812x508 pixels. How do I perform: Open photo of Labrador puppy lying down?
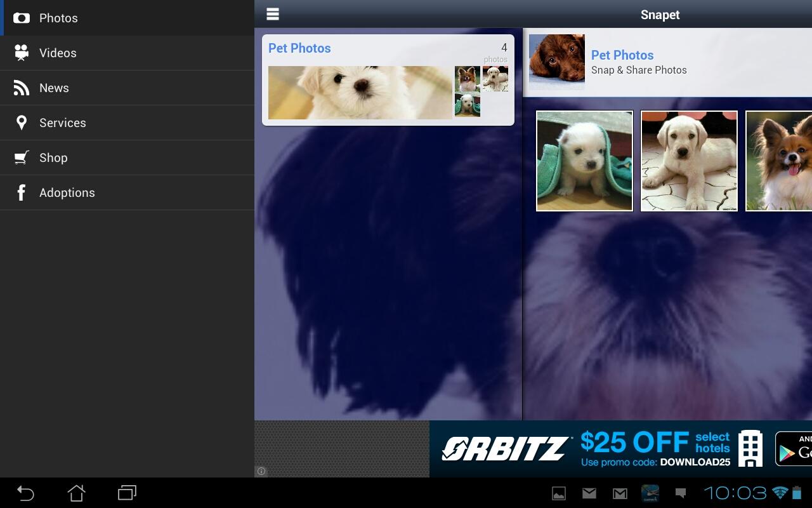coord(689,161)
